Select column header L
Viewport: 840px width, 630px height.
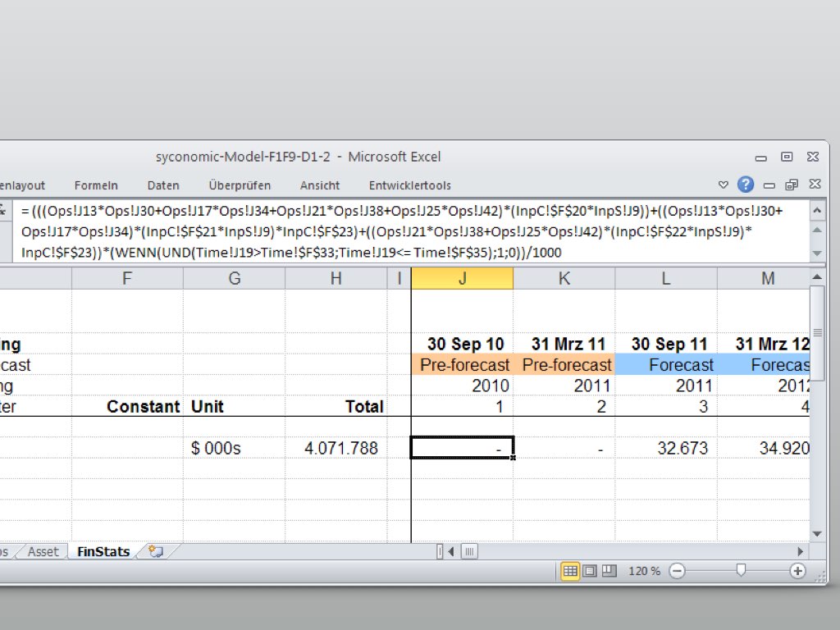tap(665, 279)
